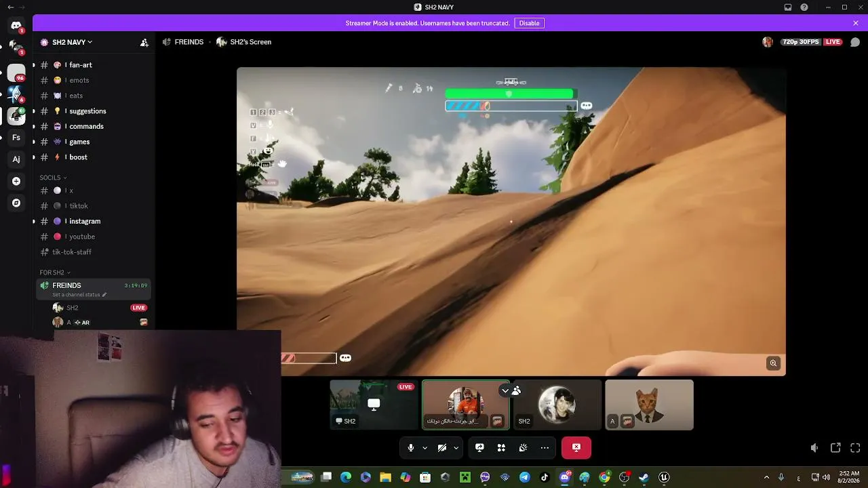The height and width of the screenshot is (488, 868).
Task: Select the FREINDS voice channel
Action: (x=94, y=289)
